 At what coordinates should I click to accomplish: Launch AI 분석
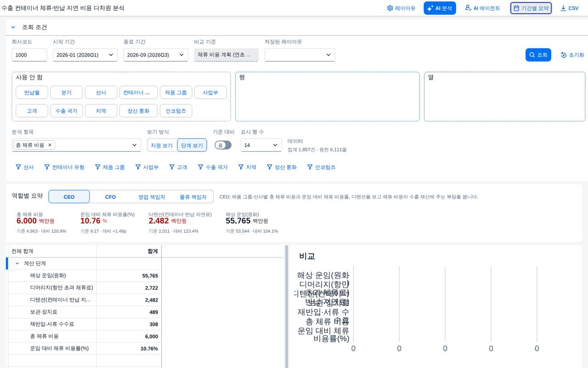440,8
